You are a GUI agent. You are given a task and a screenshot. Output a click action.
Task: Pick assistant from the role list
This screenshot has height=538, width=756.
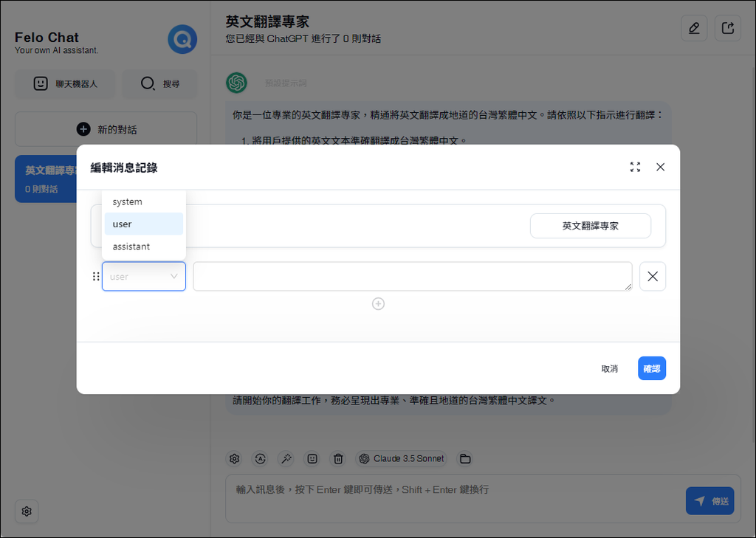pos(144,246)
